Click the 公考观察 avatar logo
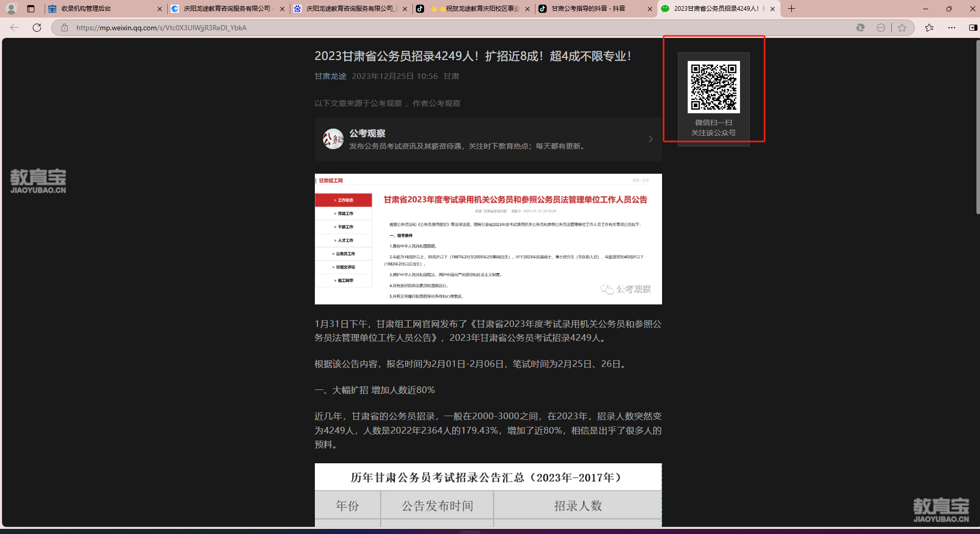 pos(333,139)
